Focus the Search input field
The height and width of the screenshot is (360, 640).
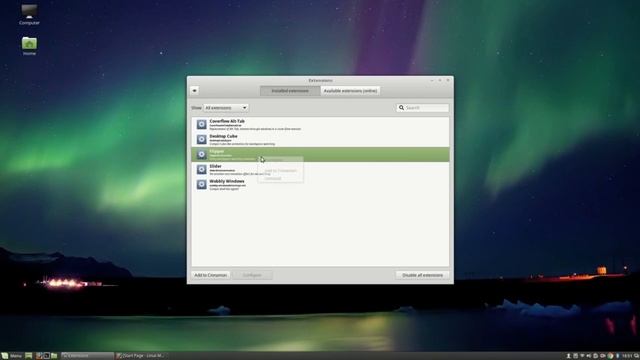click(x=422, y=108)
